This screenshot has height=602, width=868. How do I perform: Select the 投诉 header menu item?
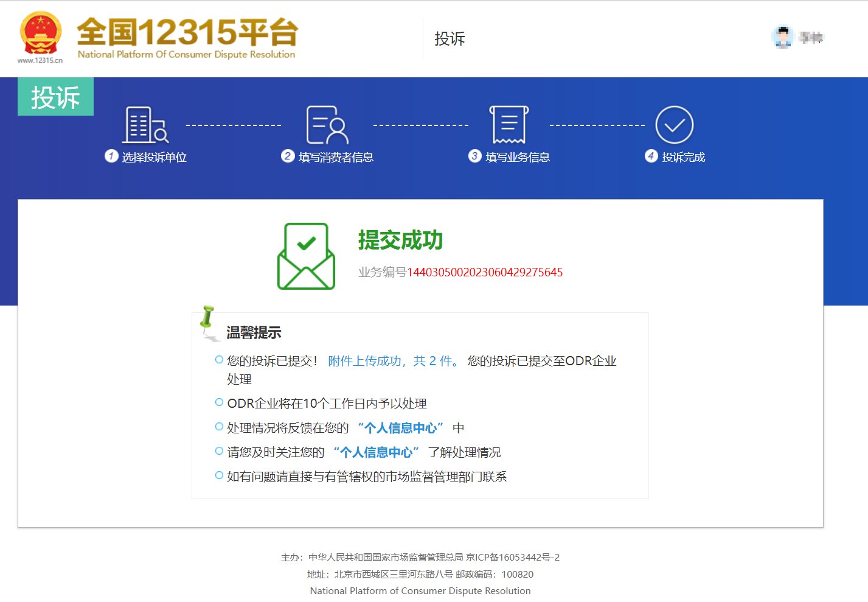(x=450, y=39)
